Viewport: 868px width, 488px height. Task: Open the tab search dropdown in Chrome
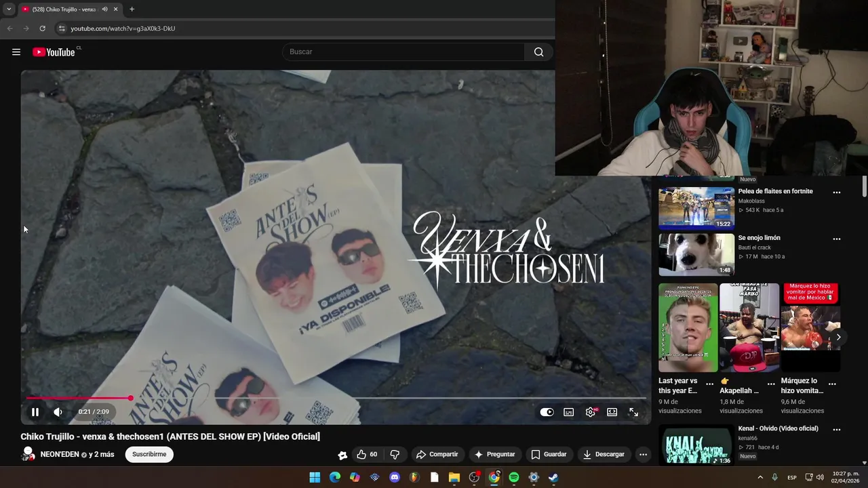click(9, 9)
